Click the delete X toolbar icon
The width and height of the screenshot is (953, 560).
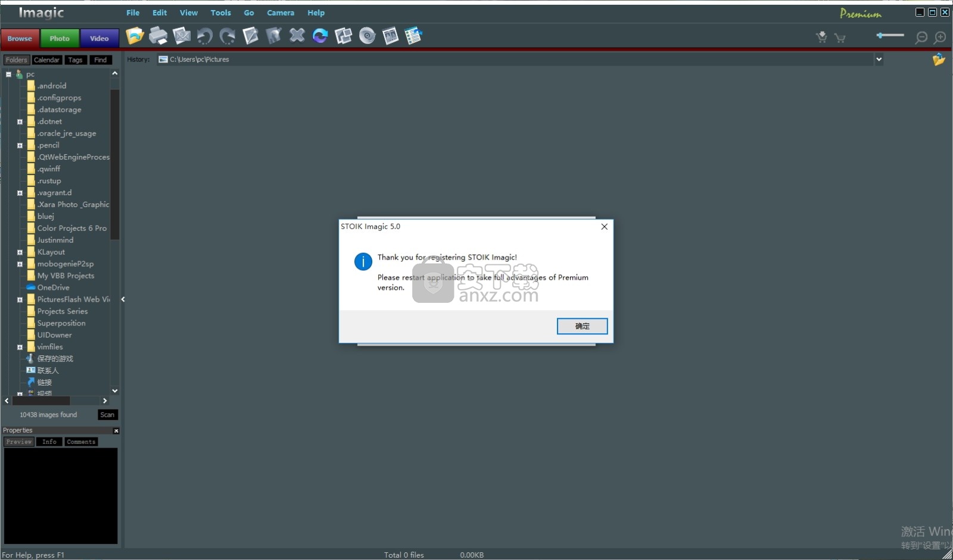297,36
